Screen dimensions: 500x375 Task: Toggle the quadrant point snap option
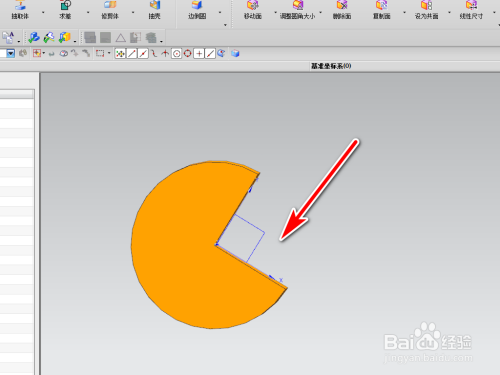[x=188, y=53]
